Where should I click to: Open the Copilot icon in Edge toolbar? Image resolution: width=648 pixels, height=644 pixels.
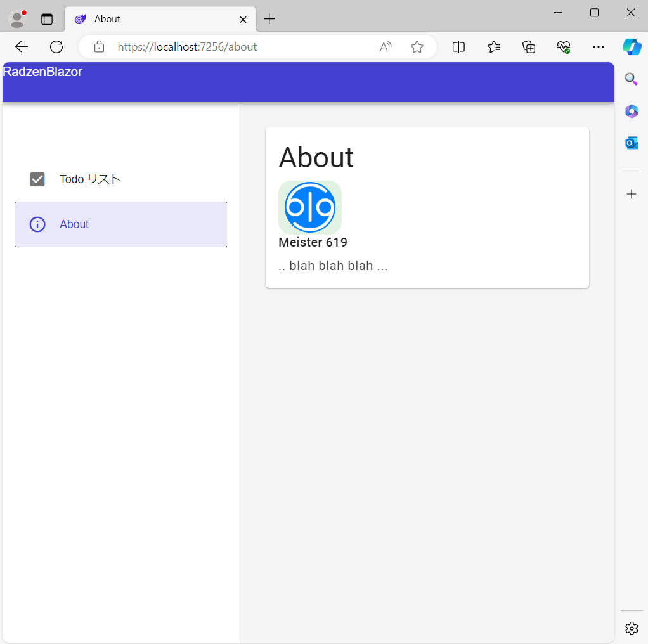click(x=632, y=46)
